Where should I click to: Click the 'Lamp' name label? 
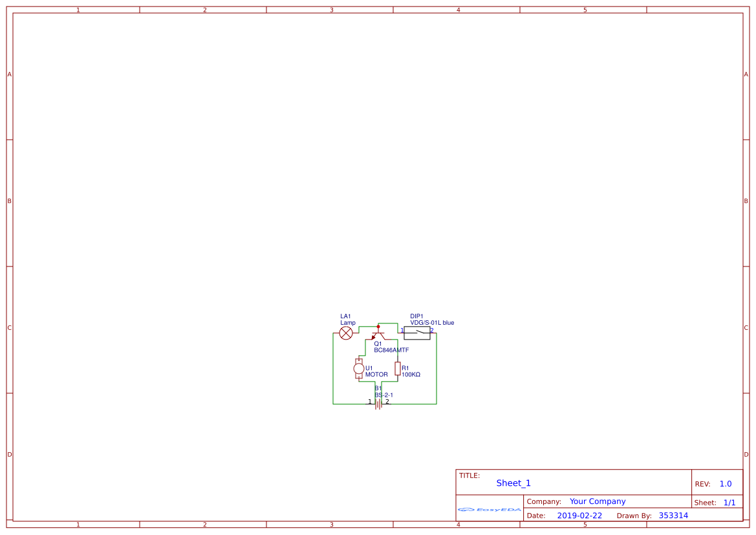(x=348, y=323)
